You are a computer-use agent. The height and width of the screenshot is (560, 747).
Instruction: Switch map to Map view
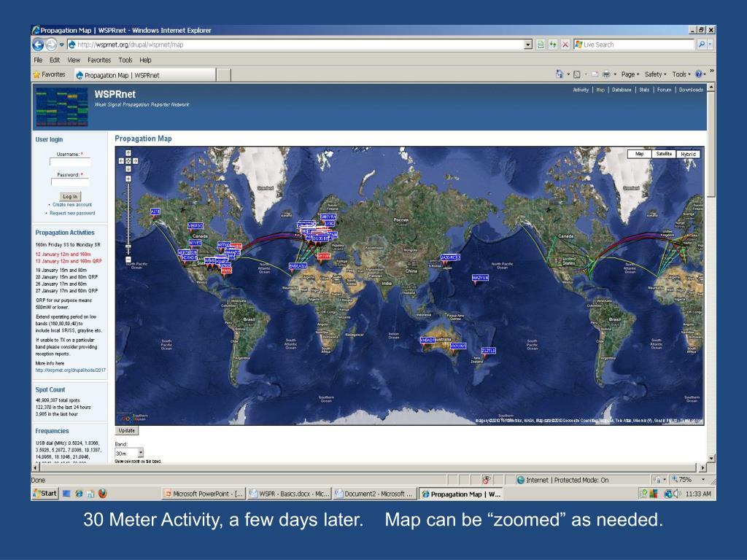pyautogui.click(x=639, y=154)
